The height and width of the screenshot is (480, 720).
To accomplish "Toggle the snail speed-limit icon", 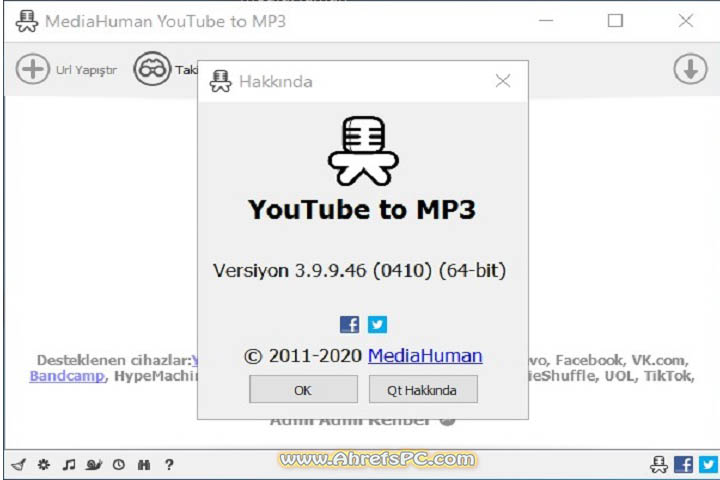I will (94, 464).
